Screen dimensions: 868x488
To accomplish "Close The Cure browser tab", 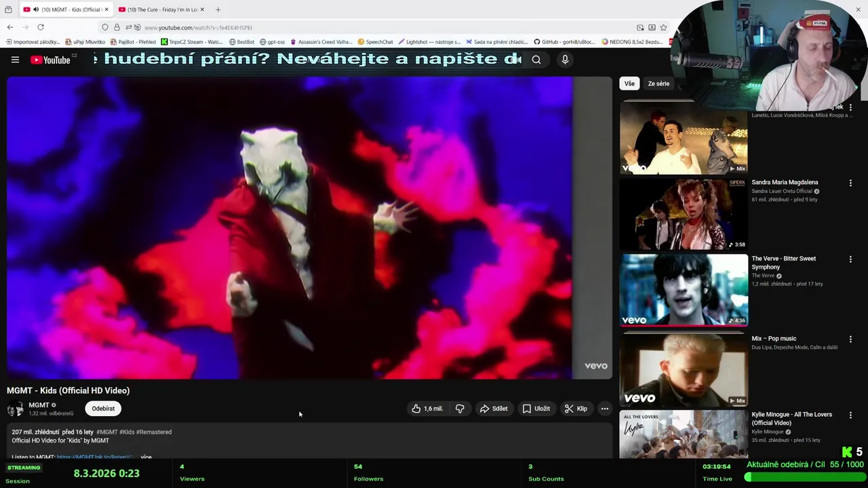I will tap(202, 9).
